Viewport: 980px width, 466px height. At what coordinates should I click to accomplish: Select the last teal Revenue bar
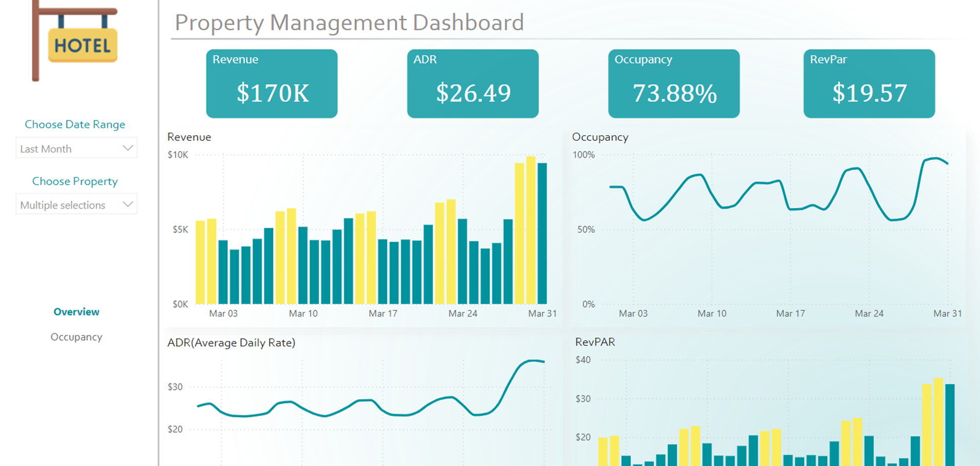click(x=542, y=234)
